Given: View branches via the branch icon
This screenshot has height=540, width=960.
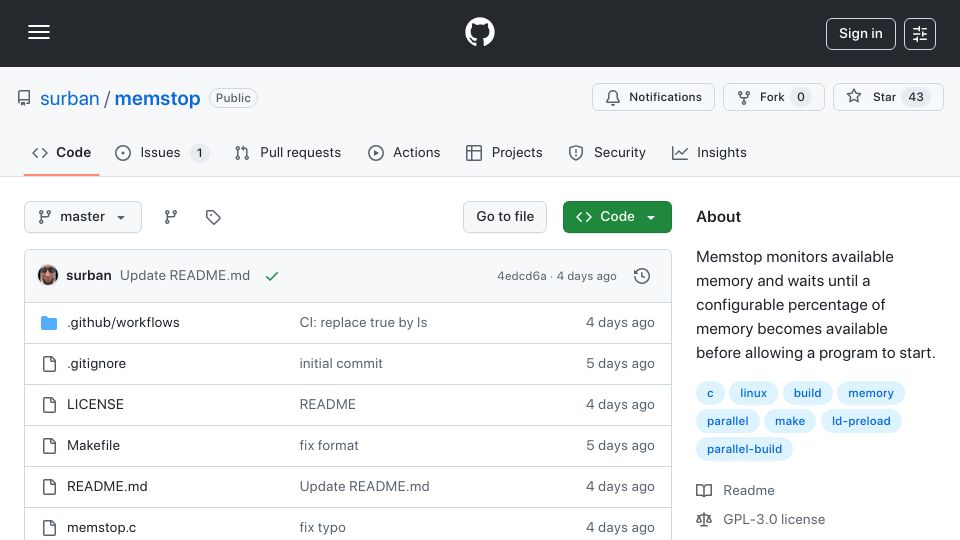Looking at the screenshot, I should pos(171,217).
